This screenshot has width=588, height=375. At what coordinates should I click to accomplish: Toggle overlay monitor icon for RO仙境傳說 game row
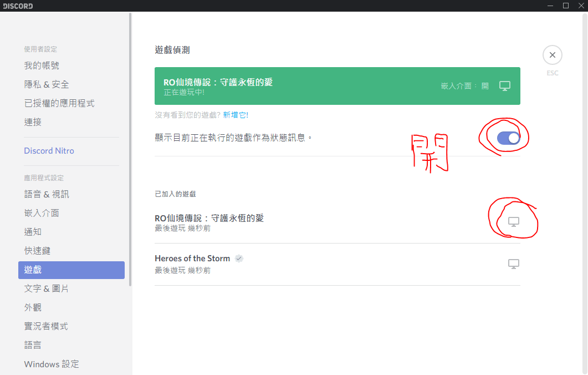pos(513,222)
